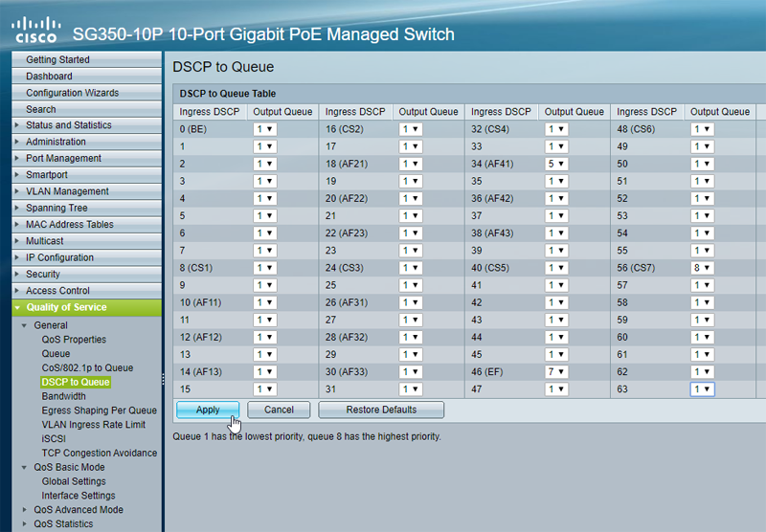Open output queue dropdown for DSCP 15
The image size is (766, 532).
tap(265, 389)
